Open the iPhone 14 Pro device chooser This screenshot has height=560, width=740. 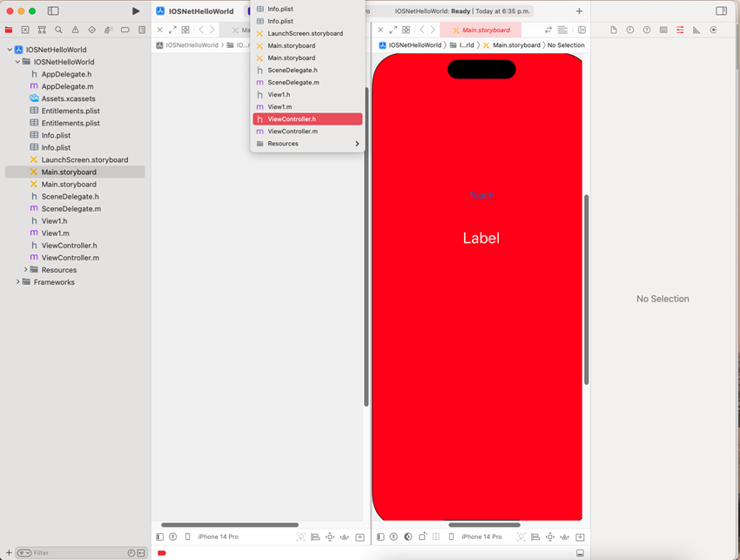coord(481,536)
